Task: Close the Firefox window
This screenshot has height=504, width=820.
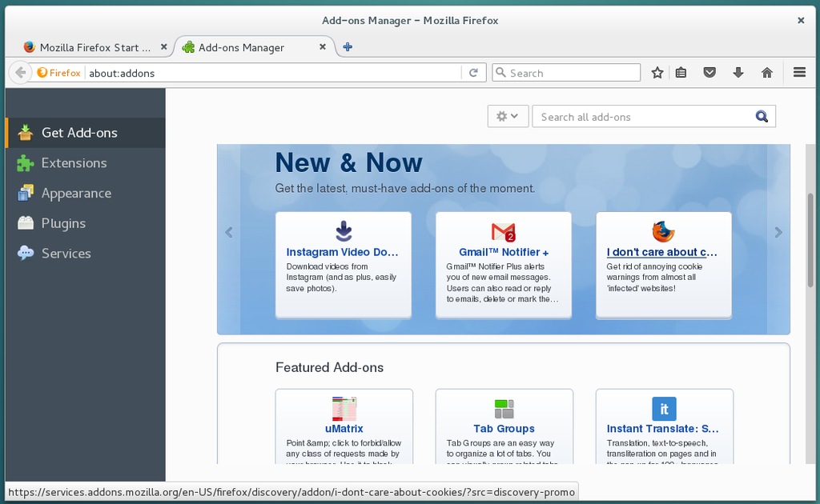Action: (801, 20)
